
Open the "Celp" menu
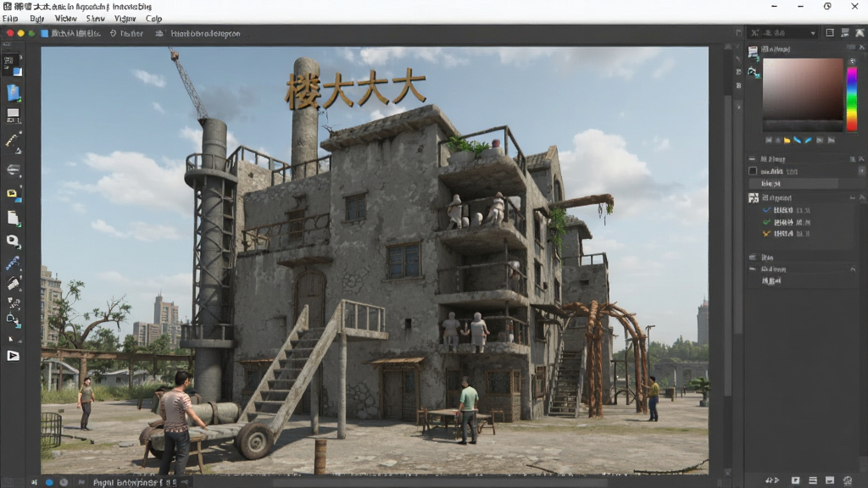point(154,19)
